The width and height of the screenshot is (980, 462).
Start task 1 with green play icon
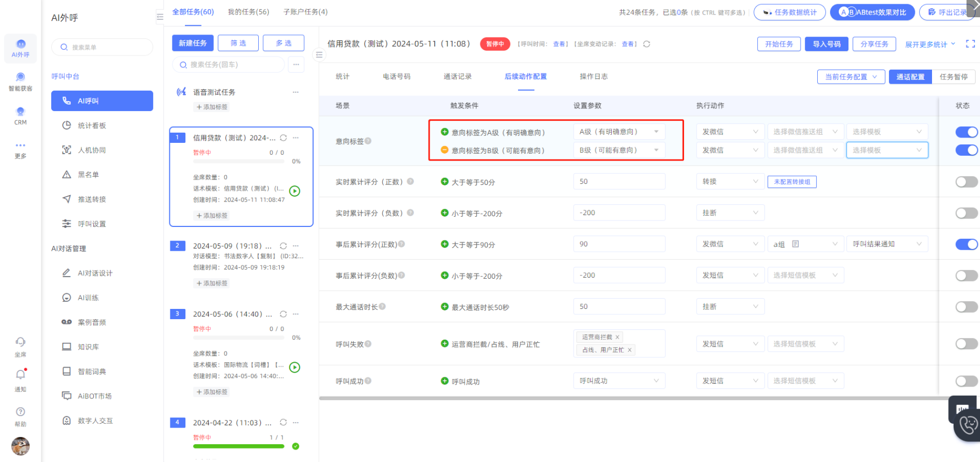pos(295,191)
